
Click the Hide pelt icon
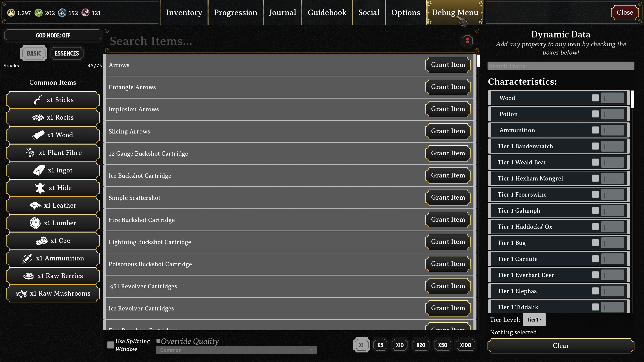tap(40, 188)
